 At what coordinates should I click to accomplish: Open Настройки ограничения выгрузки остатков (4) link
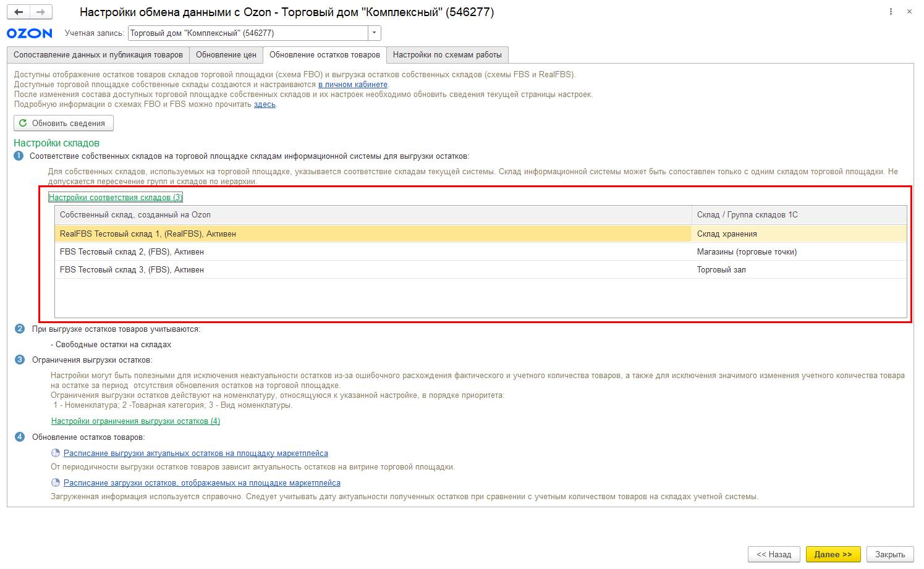[135, 421]
